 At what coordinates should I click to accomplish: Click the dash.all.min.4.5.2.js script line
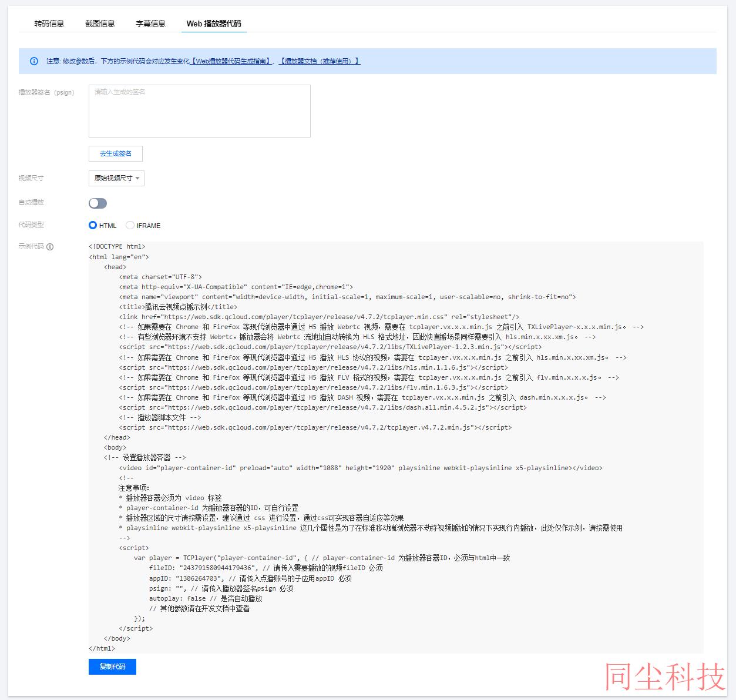[322, 407]
